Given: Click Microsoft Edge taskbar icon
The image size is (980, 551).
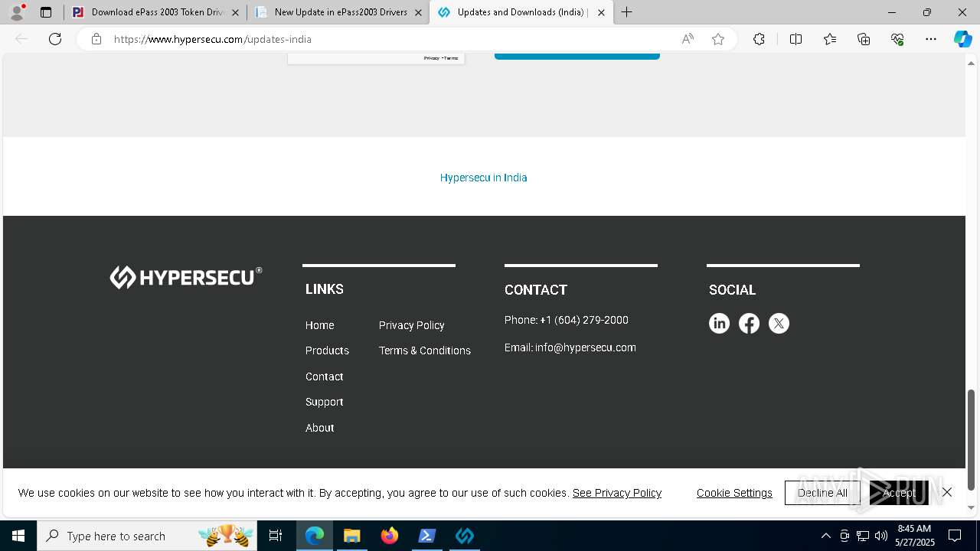Looking at the screenshot, I should coord(315,536).
